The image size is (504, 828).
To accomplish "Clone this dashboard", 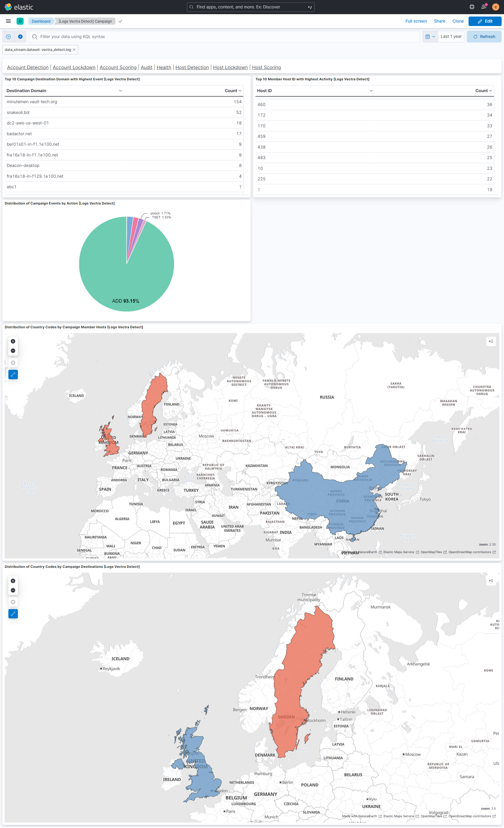I will 458,21.
